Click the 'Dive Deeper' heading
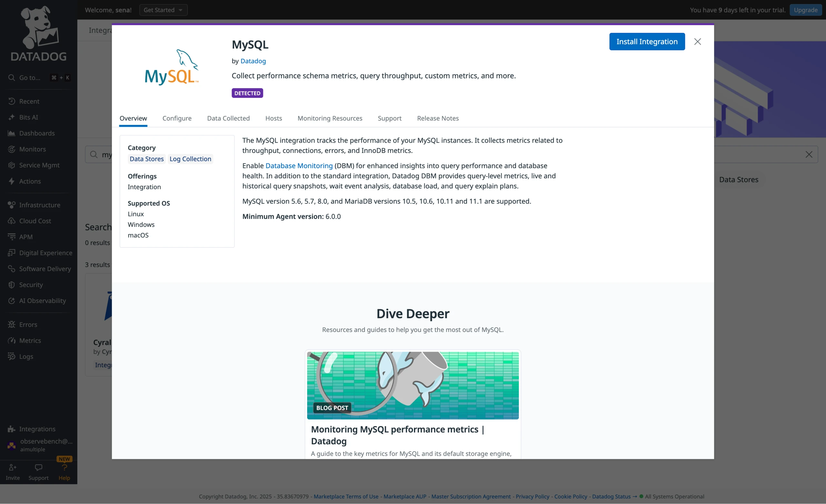The height and width of the screenshot is (504, 826). coord(413,314)
